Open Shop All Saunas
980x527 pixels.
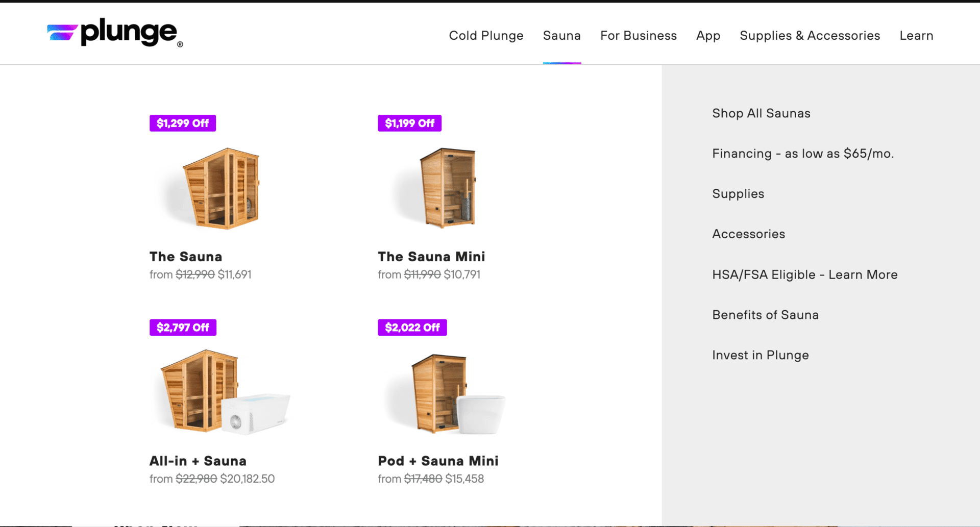coord(761,113)
